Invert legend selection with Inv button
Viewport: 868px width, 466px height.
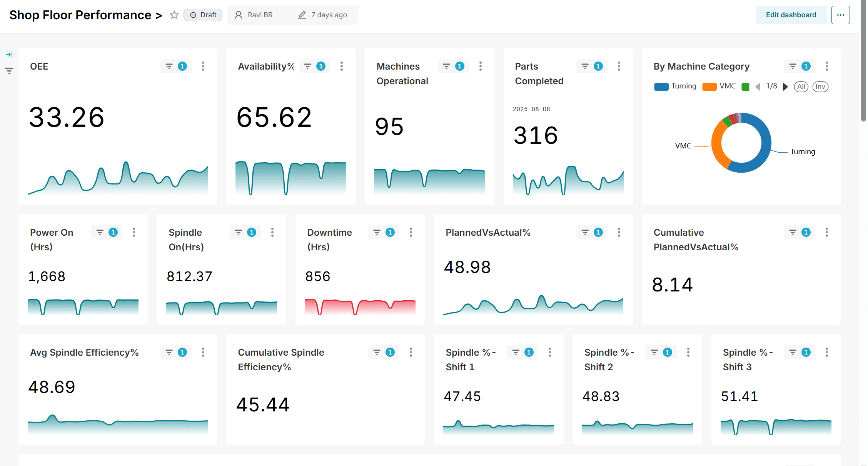(820, 87)
